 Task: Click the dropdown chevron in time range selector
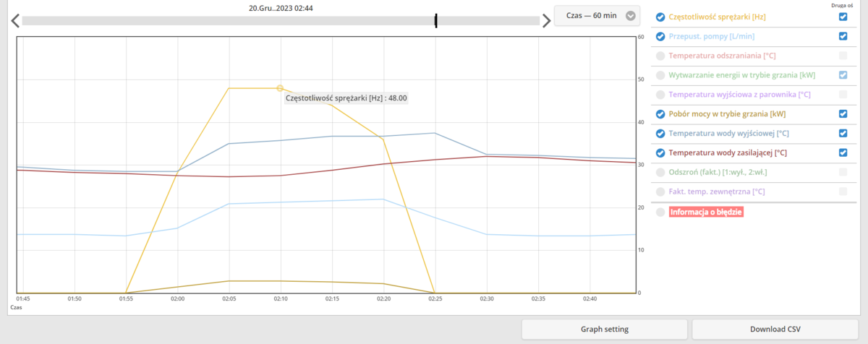(631, 16)
